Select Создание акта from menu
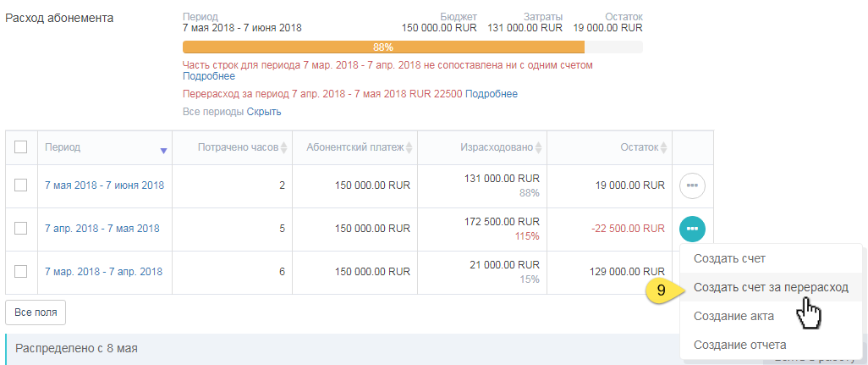Viewport: 868px width, 365px height. coord(733,316)
